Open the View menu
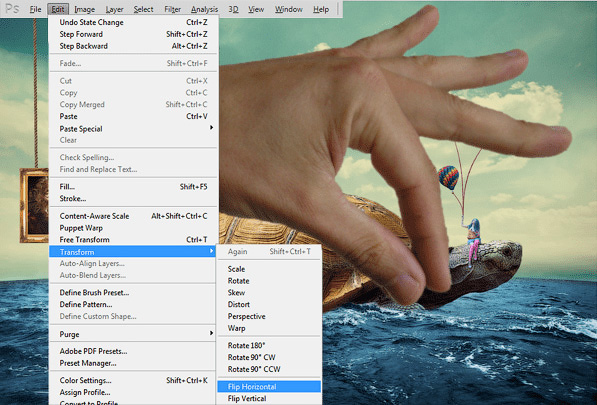 (x=256, y=9)
